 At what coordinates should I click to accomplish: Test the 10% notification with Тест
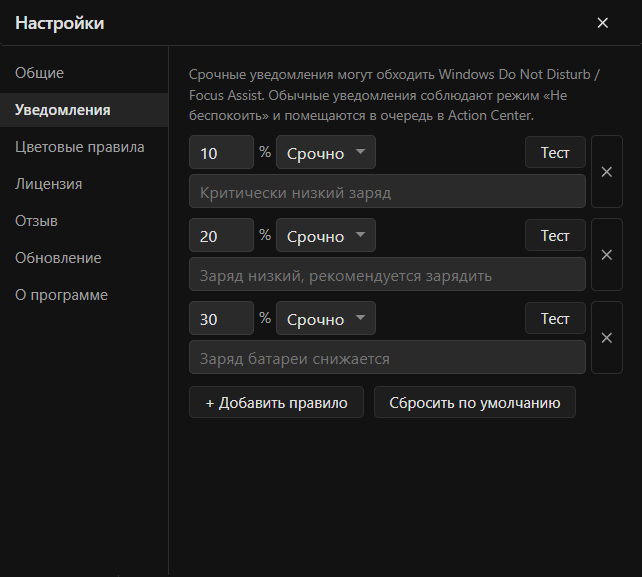(x=555, y=152)
